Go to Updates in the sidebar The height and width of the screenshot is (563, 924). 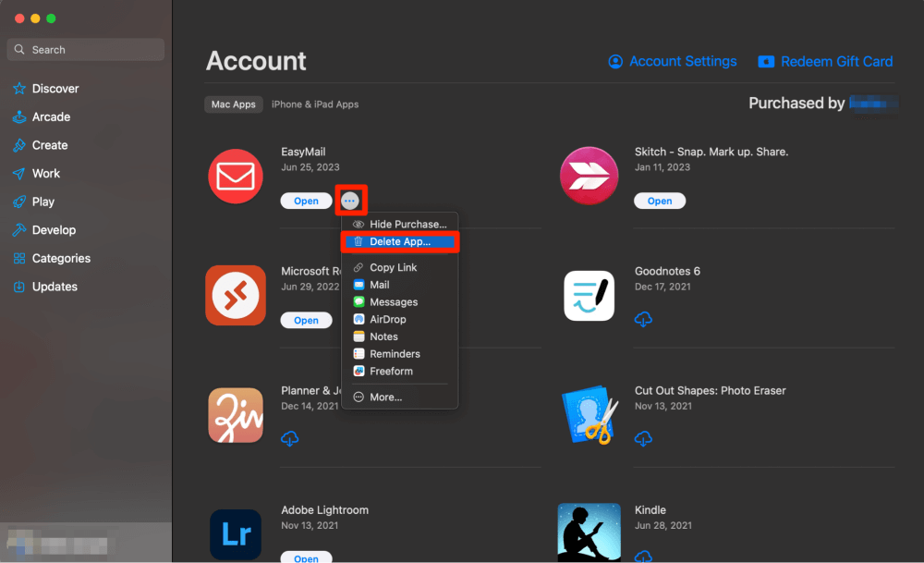(x=55, y=287)
